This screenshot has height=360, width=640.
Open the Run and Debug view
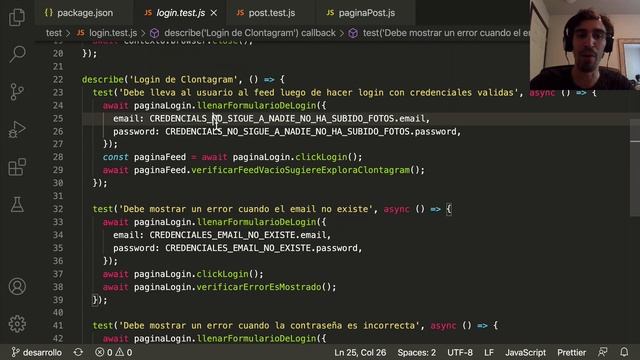tap(17, 129)
